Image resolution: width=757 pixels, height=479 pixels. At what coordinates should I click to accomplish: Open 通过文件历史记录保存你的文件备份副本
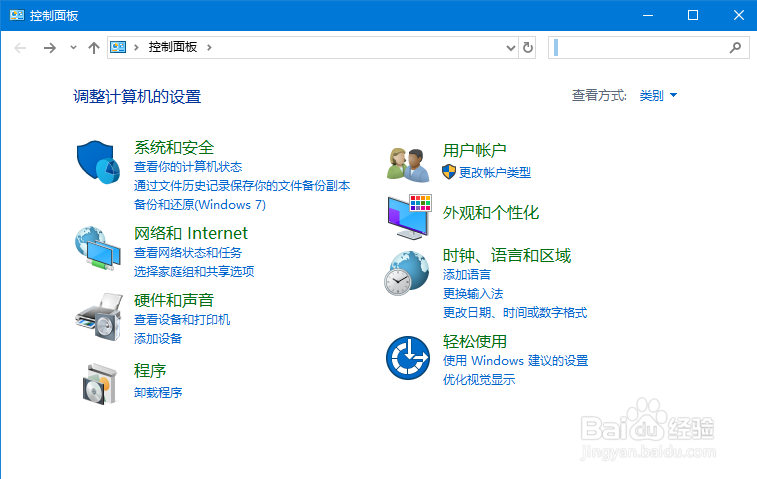(242, 186)
